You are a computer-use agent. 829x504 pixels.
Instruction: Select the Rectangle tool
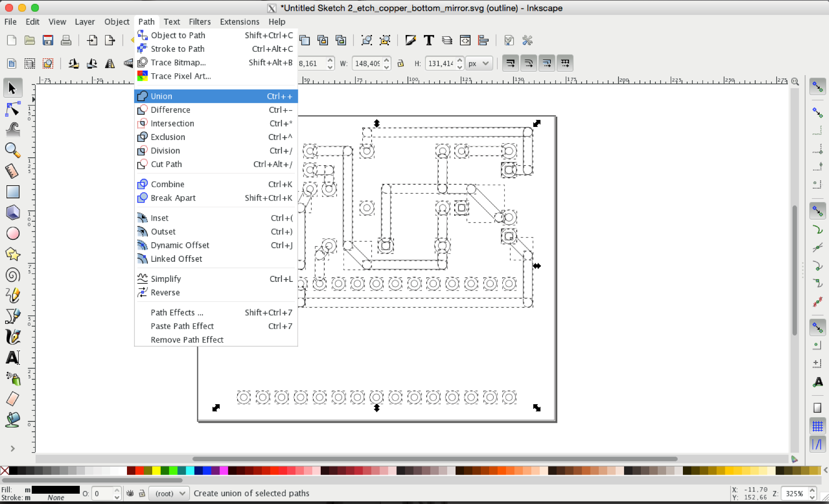(x=13, y=192)
